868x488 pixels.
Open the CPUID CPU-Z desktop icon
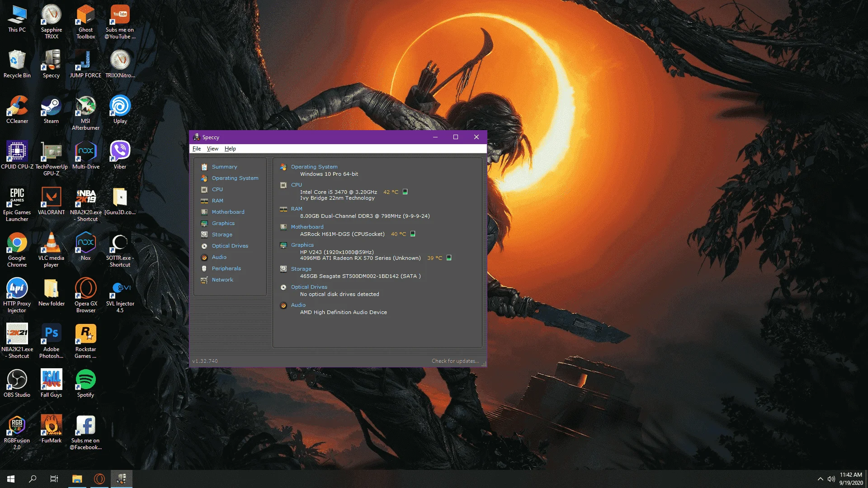[x=17, y=155]
